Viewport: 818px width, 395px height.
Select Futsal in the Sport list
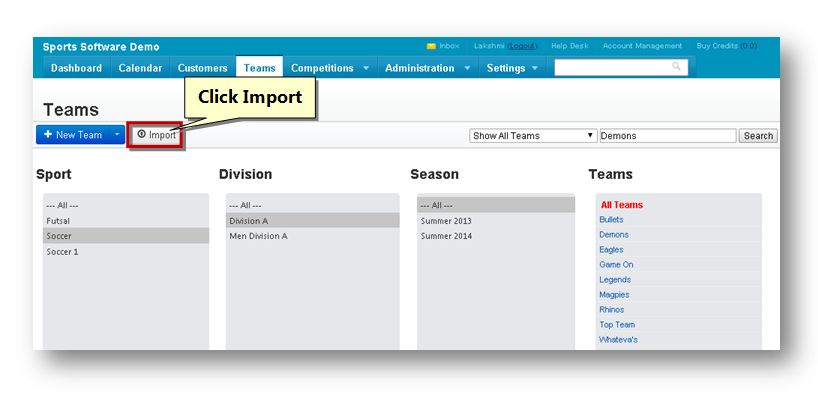pyautogui.click(x=126, y=221)
